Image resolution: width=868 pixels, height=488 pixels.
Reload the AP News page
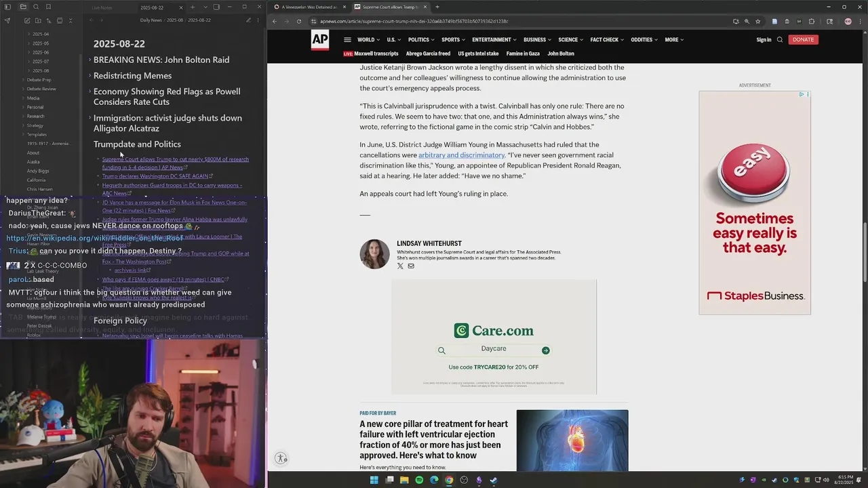pyautogui.click(x=298, y=21)
